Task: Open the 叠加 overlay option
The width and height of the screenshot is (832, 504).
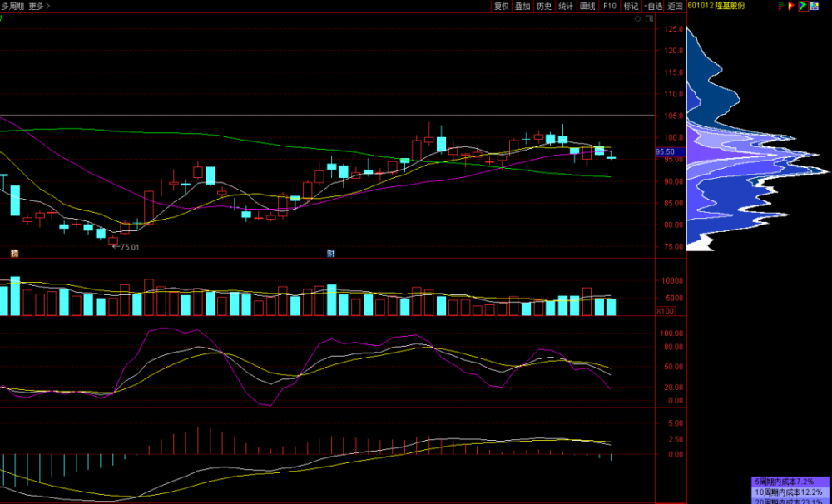Action: coord(522,6)
